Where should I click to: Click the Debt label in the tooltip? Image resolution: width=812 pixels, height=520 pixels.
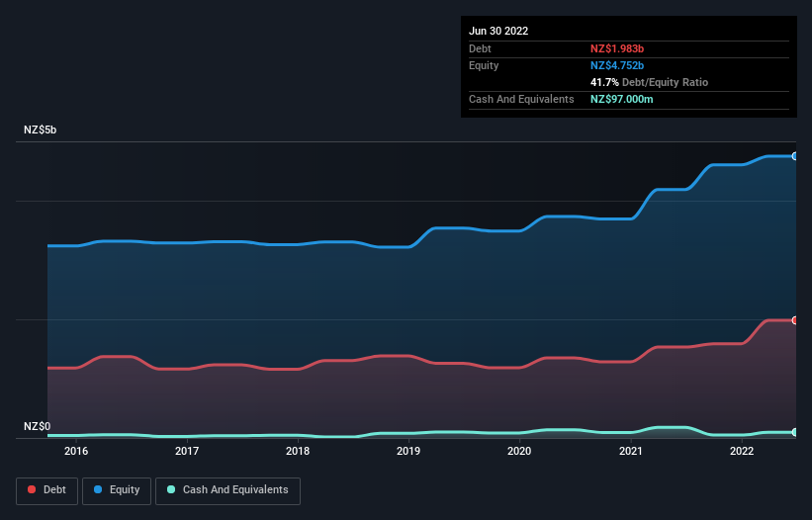coord(480,48)
